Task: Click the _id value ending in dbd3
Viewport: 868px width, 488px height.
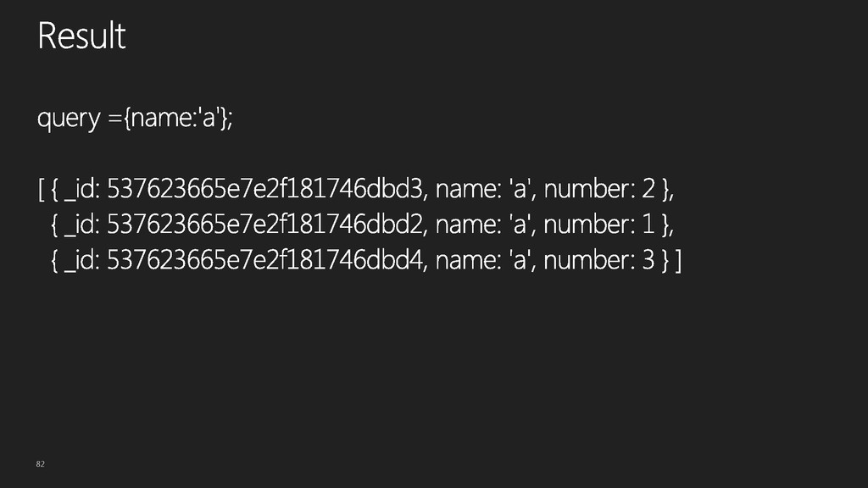Action: (266, 189)
